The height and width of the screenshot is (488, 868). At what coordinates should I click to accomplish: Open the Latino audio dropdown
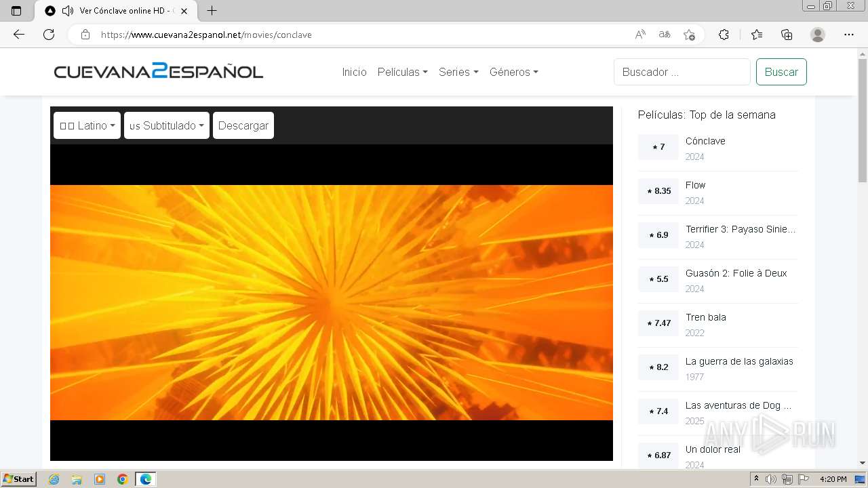click(x=87, y=125)
